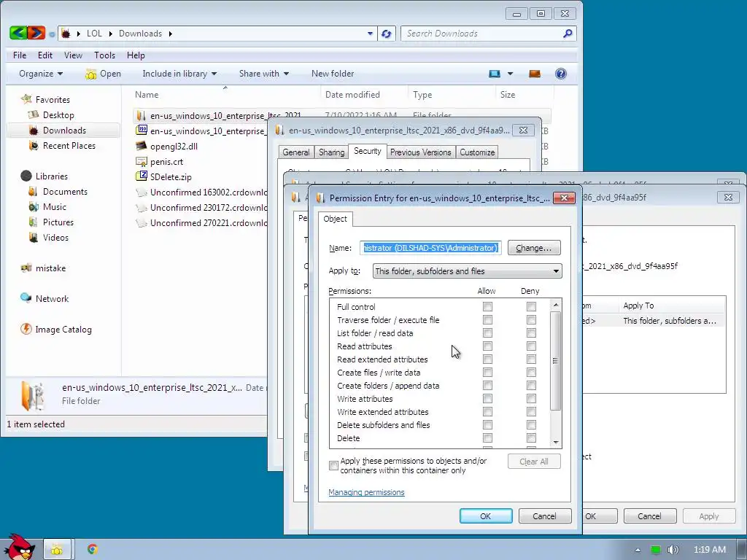The height and width of the screenshot is (560, 747).
Task: Check Allow for Traverse folder / execute file
Action: [x=487, y=319]
